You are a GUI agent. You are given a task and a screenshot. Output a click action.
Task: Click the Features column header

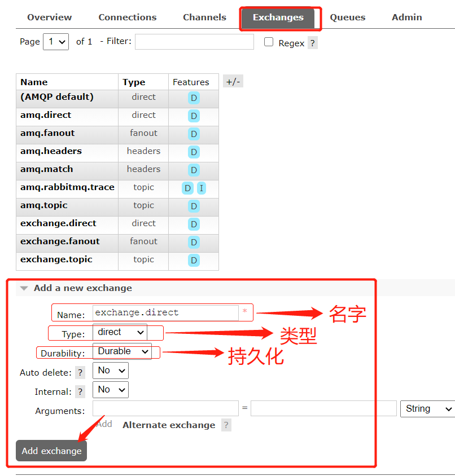191,82
